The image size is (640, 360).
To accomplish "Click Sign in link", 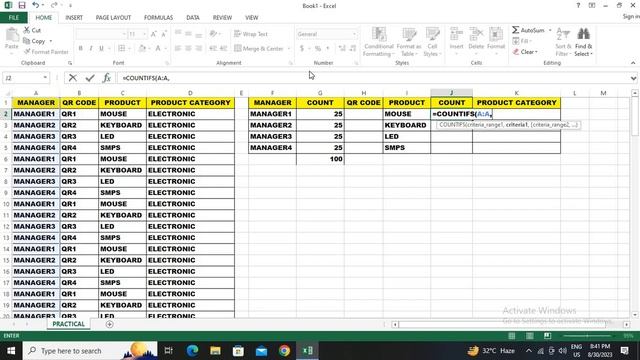I will tap(631, 16).
